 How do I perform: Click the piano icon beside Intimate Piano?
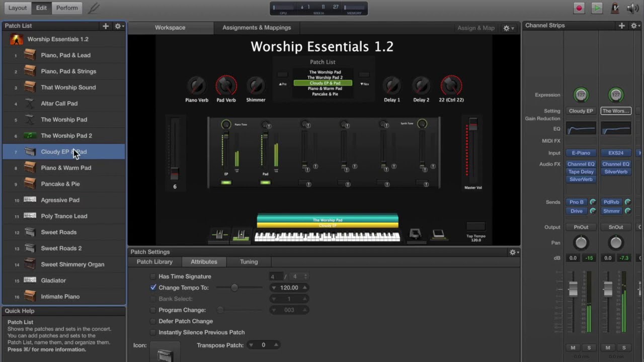tap(30, 297)
